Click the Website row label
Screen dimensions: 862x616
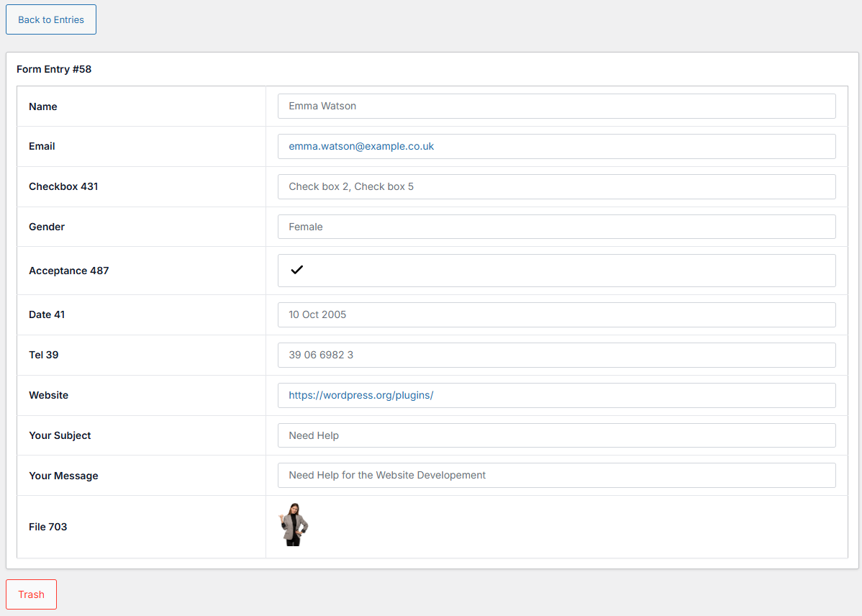coord(48,395)
